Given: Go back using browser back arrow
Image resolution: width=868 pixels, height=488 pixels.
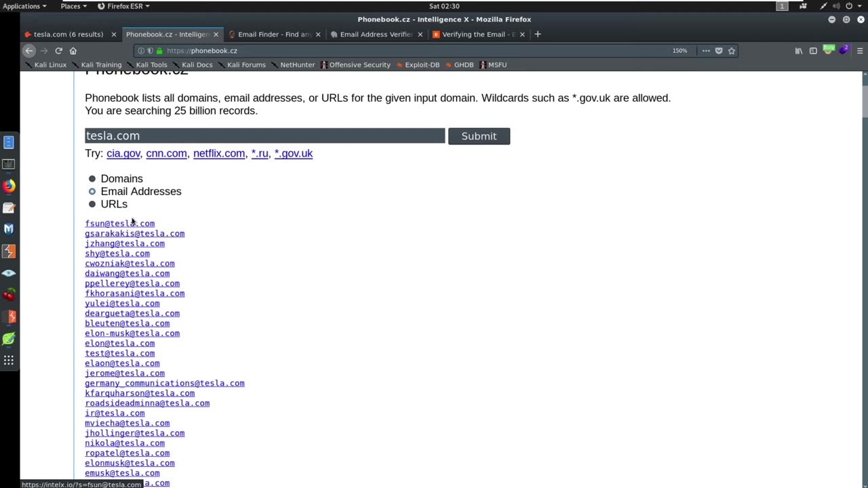Looking at the screenshot, I should click(28, 51).
